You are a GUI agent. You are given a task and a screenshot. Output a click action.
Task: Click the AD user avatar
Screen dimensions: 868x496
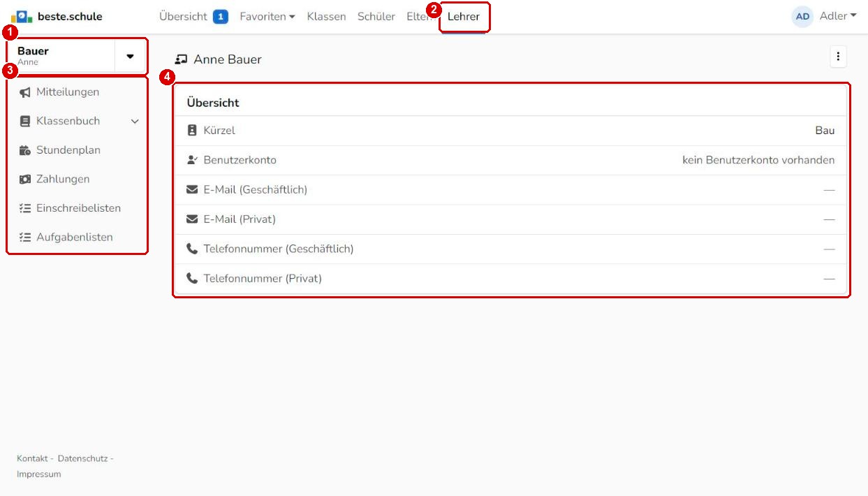[802, 17]
